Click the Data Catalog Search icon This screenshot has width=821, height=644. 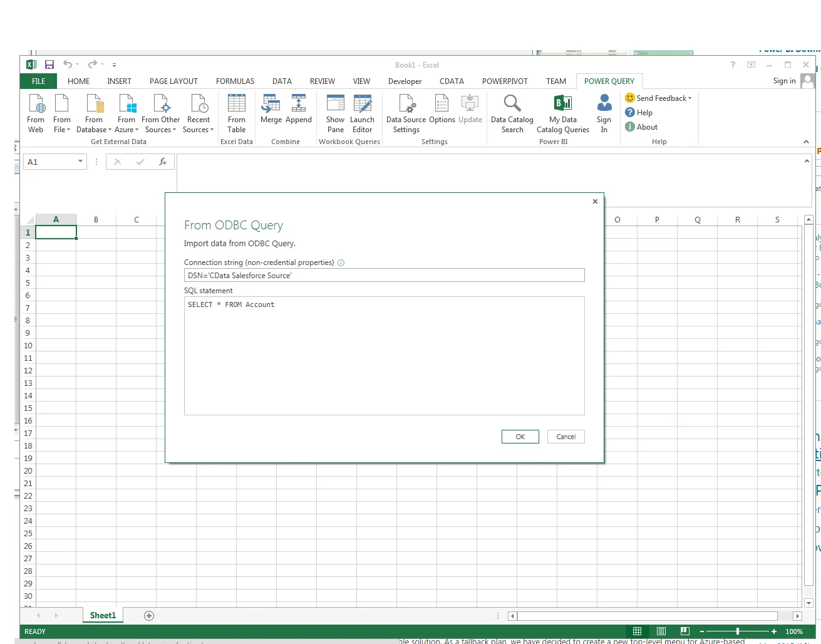pyautogui.click(x=512, y=113)
